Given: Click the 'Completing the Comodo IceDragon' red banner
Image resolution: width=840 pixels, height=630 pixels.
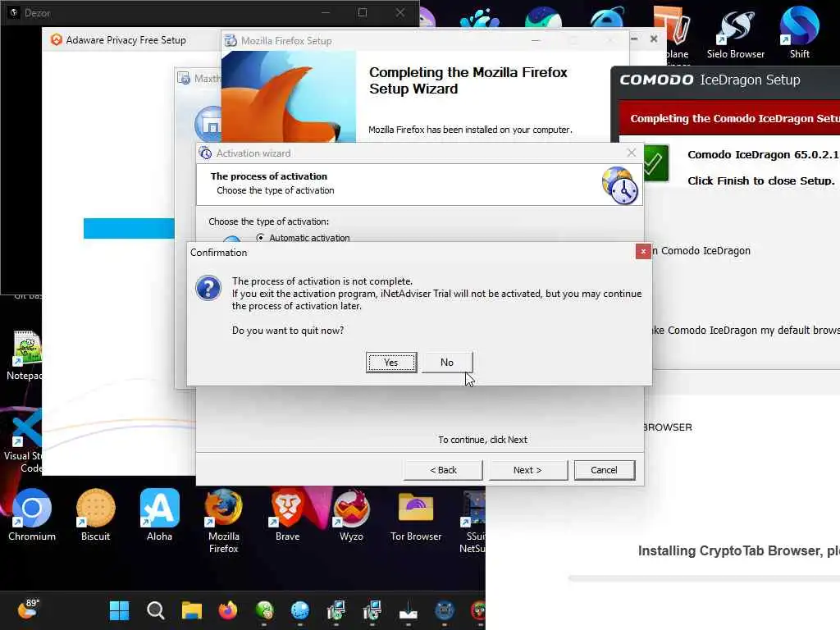Looking at the screenshot, I should (729, 118).
